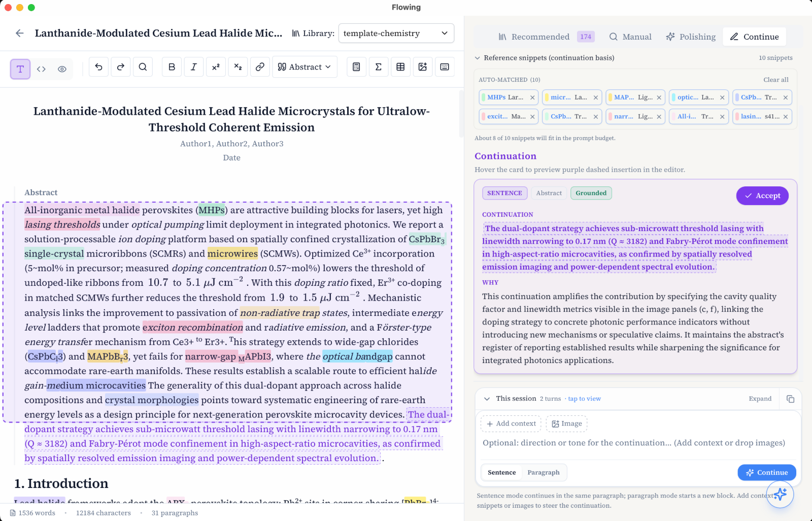Screen dimensions: 812x521
Task: Copy the session with the copy icon
Action: click(790, 399)
